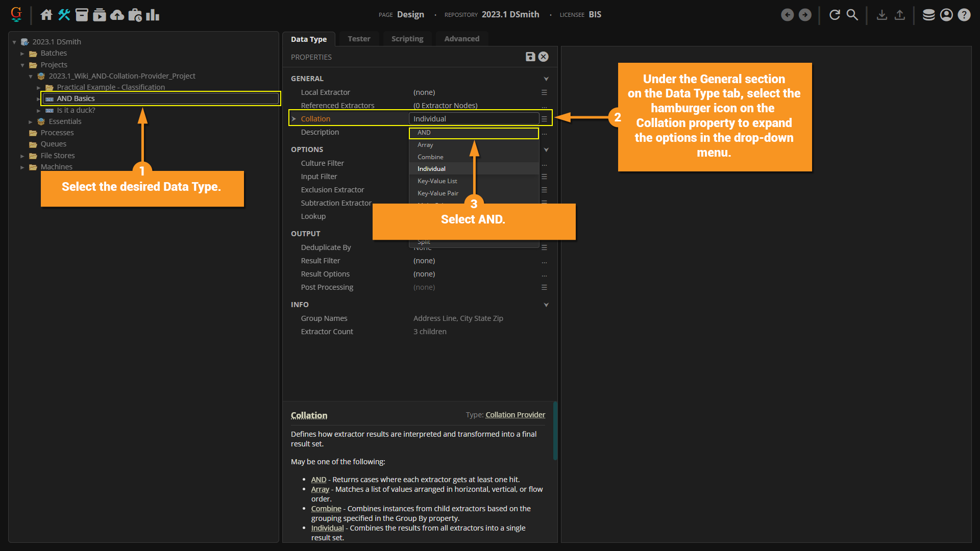Select AND in the collation list
The width and height of the screenshot is (980, 551).
click(424, 133)
